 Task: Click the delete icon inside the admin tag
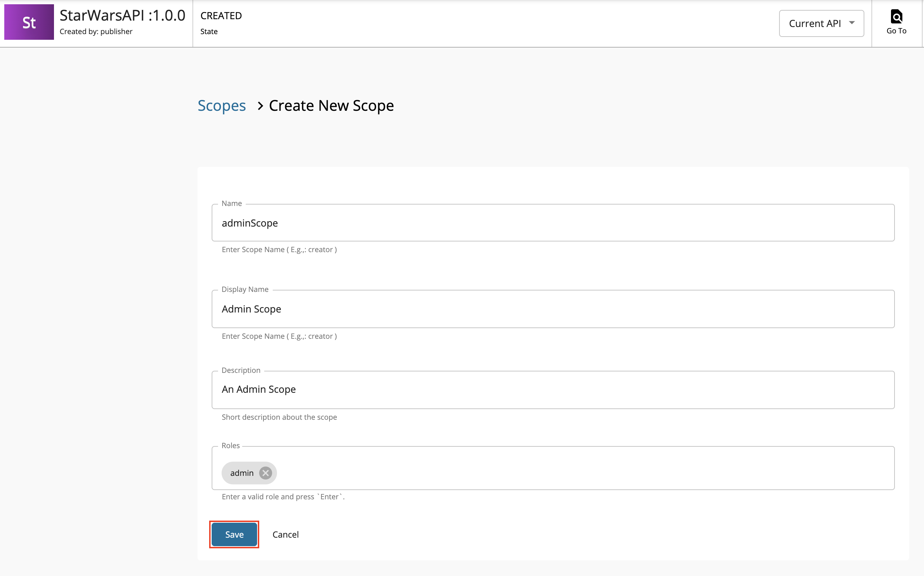[x=266, y=473]
